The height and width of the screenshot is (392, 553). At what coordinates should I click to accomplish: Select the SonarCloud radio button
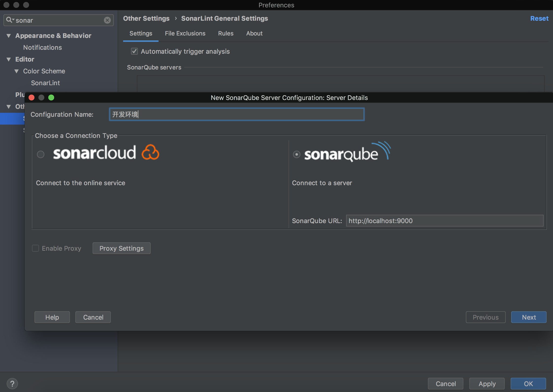41,154
